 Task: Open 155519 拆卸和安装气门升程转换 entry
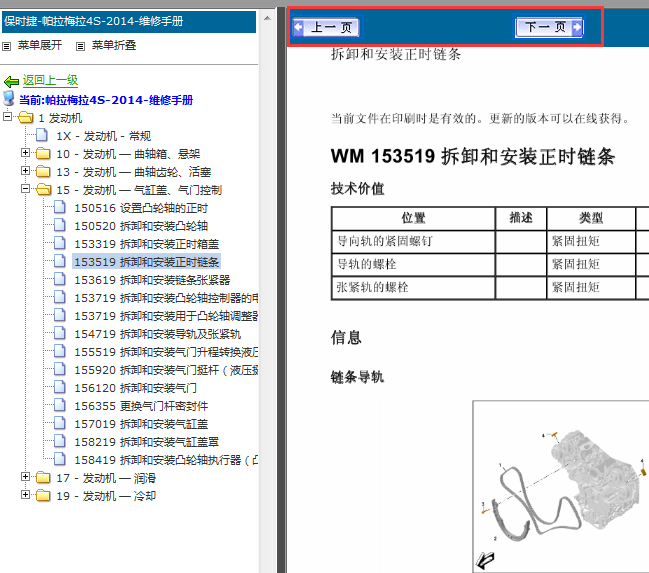[166, 352]
